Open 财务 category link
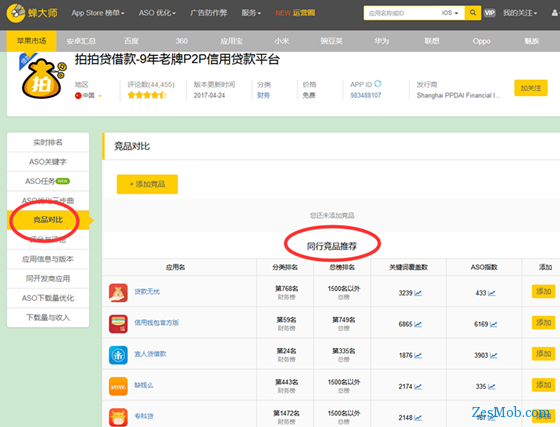Image resolution: width=560 pixels, height=427 pixels. [263, 95]
